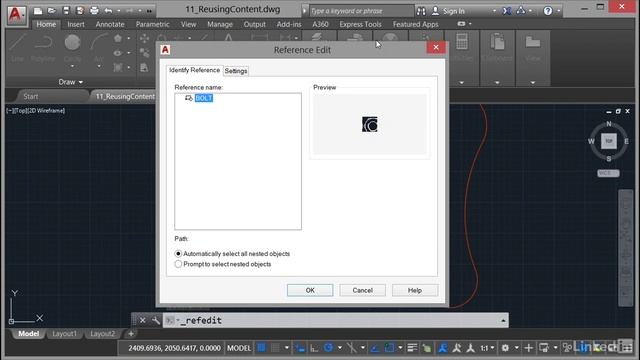This screenshot has width=640, height=360.
Task: Select the BOLT reference name
Action: (x=204, y=98)
